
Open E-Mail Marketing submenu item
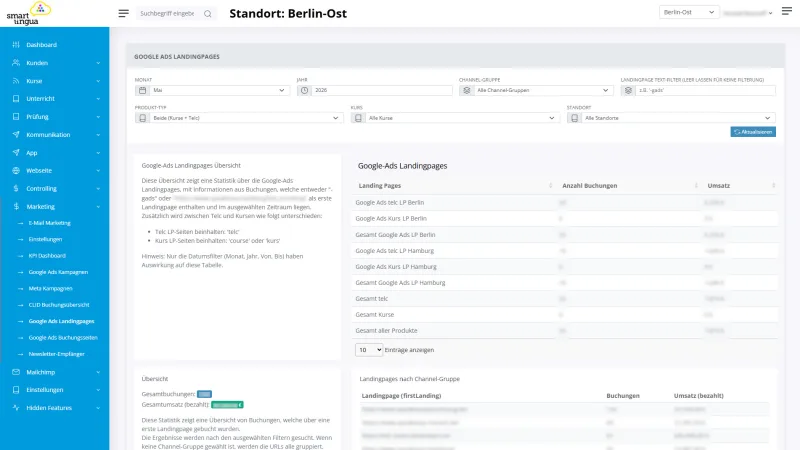pyautogui.click(x=49, y=223)
